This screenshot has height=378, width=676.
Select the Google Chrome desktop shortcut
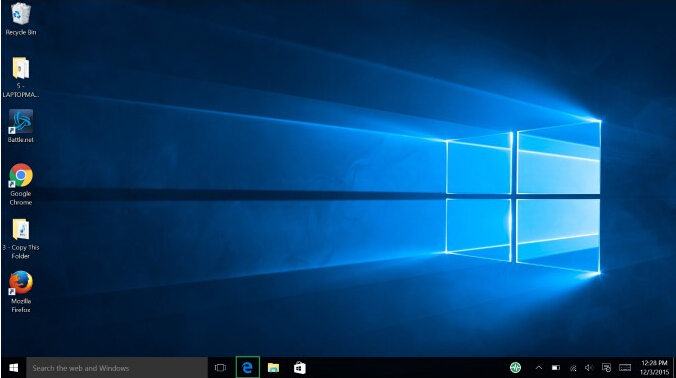[x=20, y=184]
